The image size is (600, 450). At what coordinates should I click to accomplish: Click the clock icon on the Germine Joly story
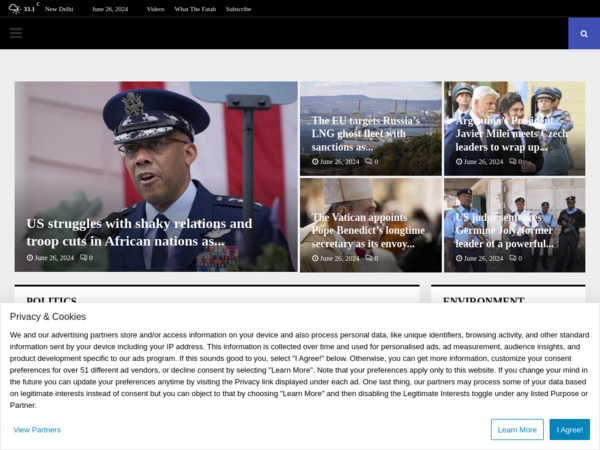tap(459, 258)
